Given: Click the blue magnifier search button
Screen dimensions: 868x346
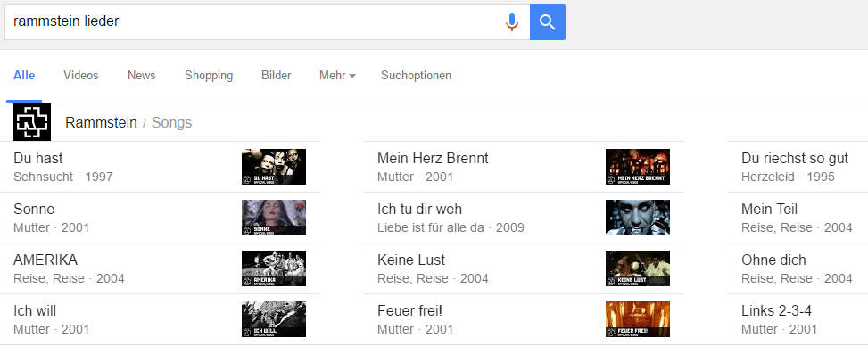Looking at the screenshot, I should click(x=548, y=22).
